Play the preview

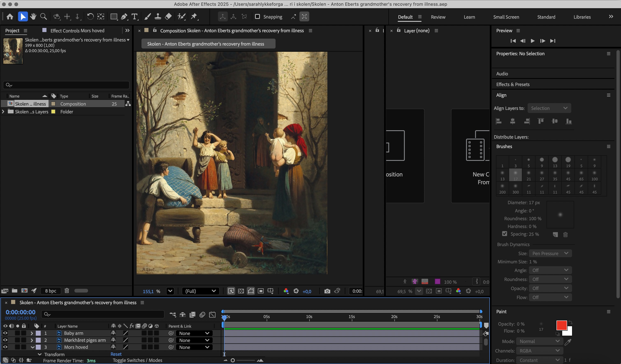[x=532, y=41]
